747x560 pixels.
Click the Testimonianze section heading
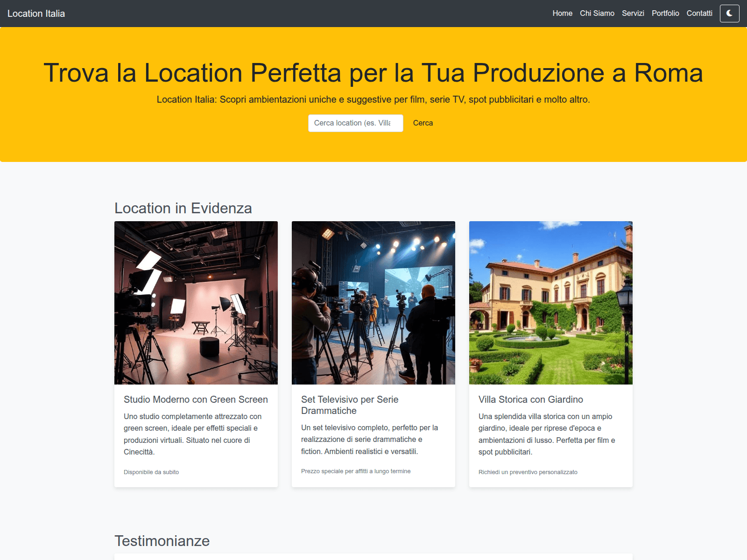pyautogui.click(x=162, y=541)
